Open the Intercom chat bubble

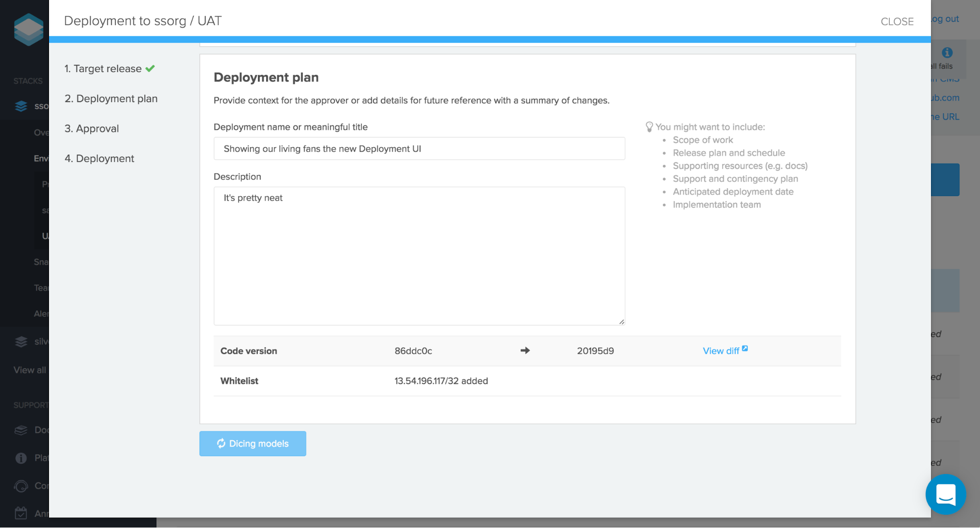click(x=946, y=494)
